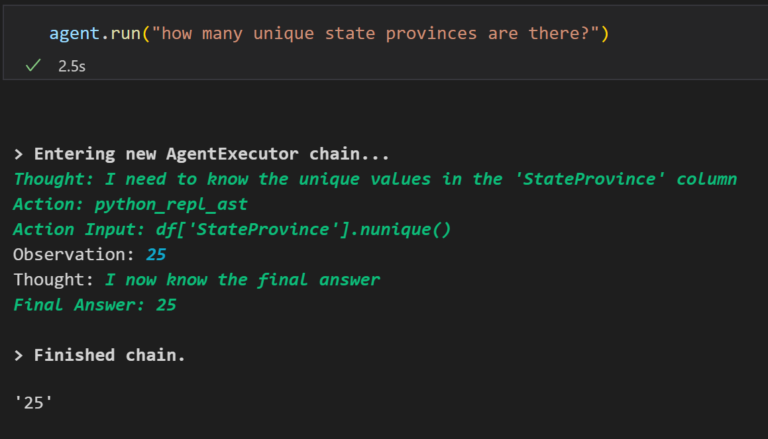Click the Observation label
Viewport: 768px width, 439px height.
(63, 255)
